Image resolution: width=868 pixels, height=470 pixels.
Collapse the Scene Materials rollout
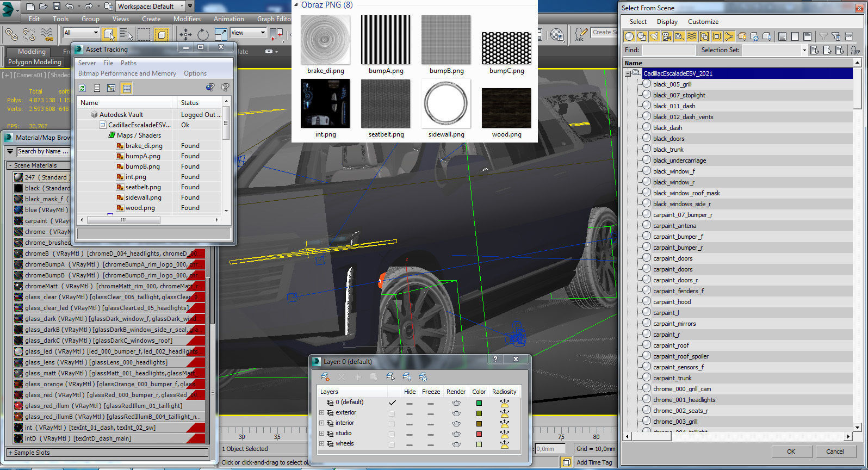(10, 165)
